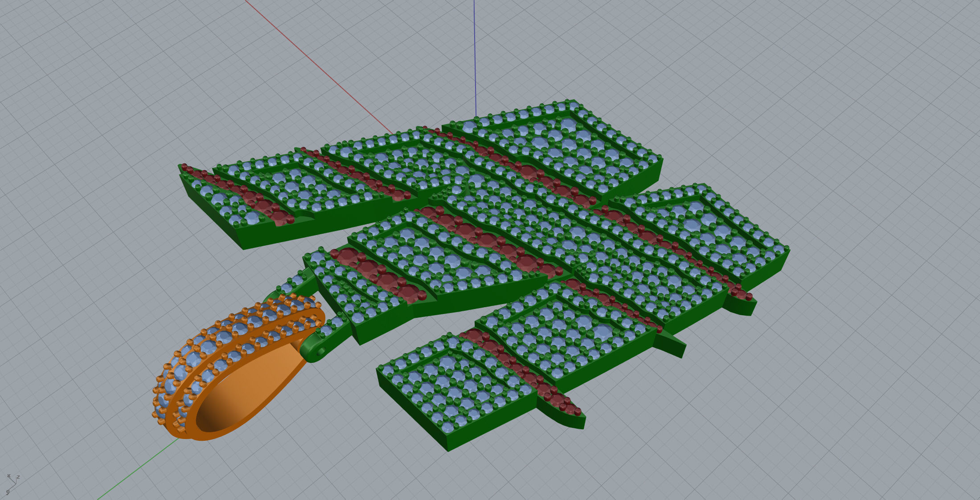Click empty grid area at top right
Viewport: 980px width, 500px height.
pyautogui.click(x=847, y=67)
